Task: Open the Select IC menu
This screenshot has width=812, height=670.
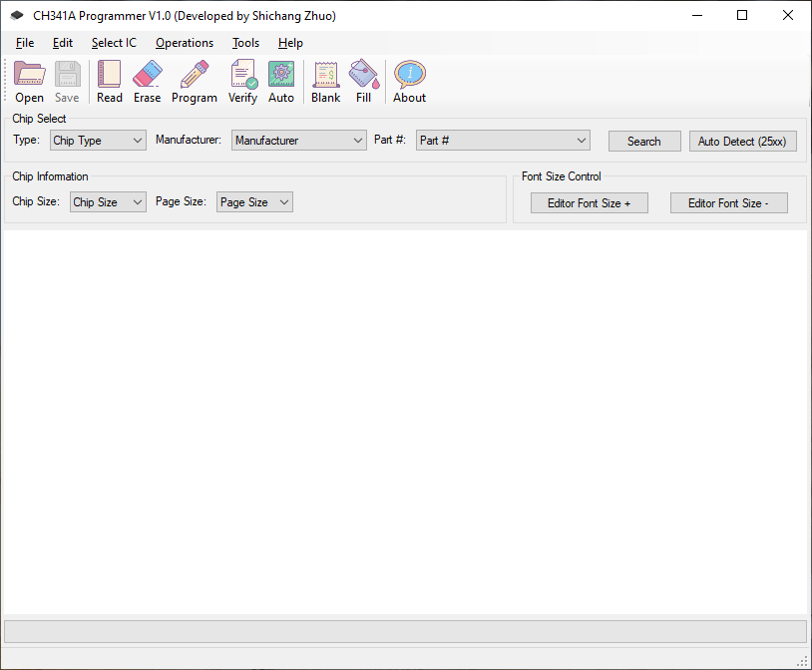Action: (114, 43)
